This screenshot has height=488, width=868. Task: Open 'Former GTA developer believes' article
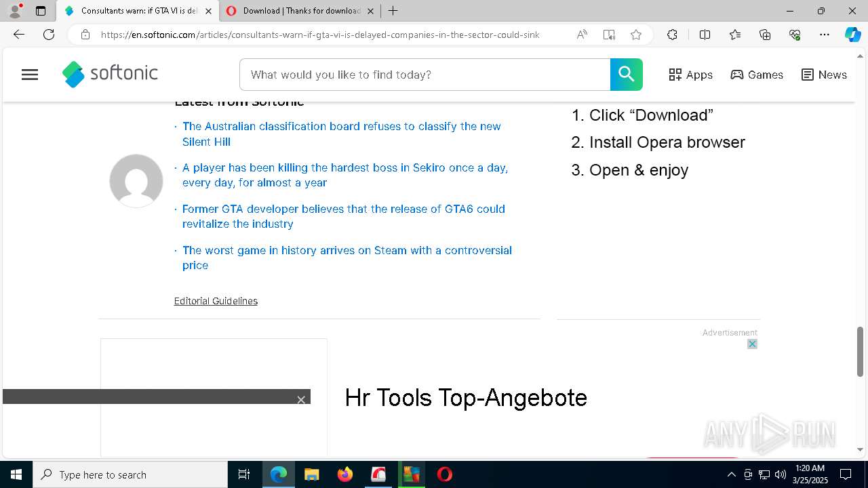[344, 216]
